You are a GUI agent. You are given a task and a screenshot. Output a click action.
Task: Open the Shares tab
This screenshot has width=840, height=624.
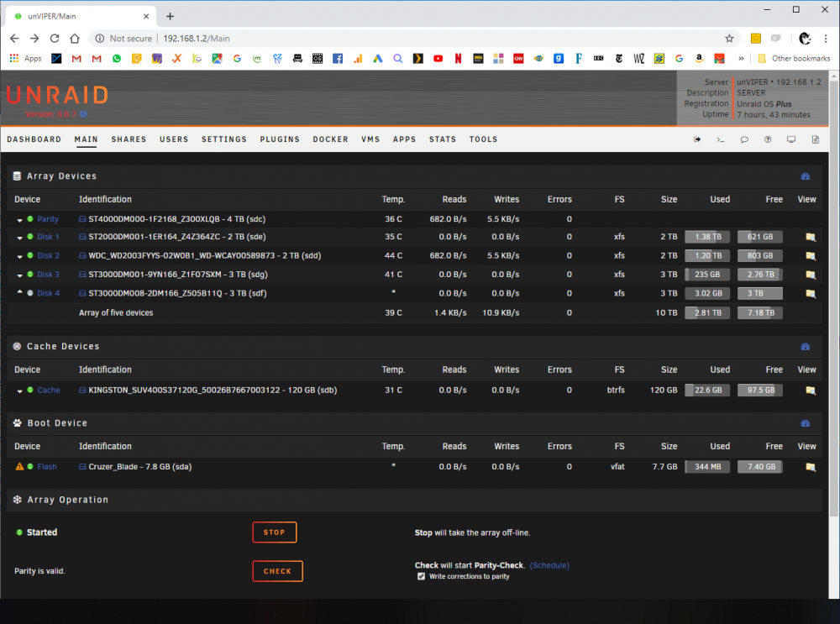pos(129,139)
